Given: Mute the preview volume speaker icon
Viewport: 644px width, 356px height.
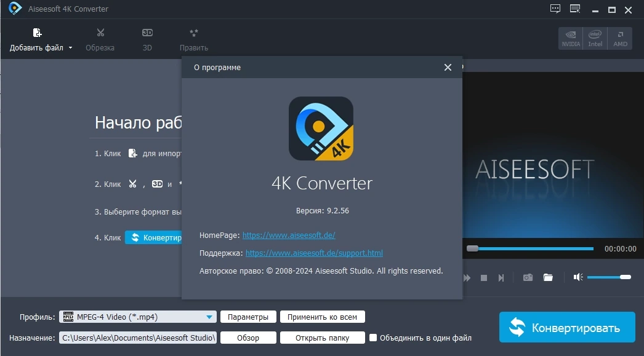Looking at the screenshot, I should click(x=578, y=278).
